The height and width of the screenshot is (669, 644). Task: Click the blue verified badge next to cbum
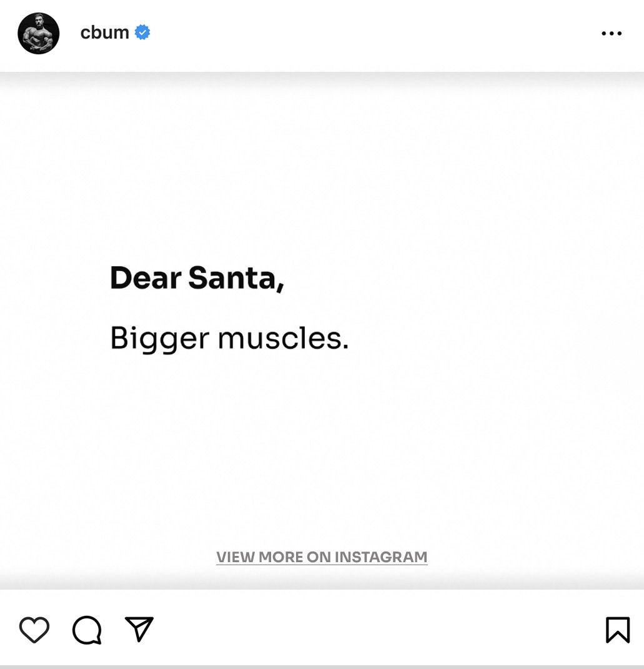click(x=142, y=32)
